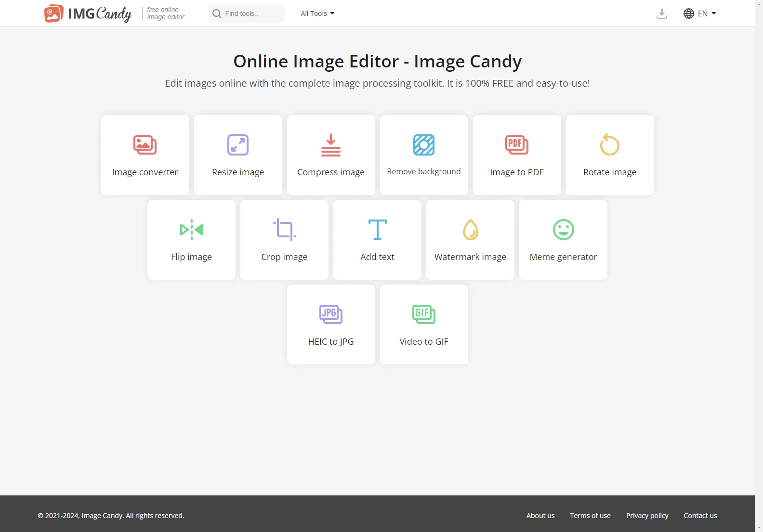Click the Image to PDF label
The height and width of the screenshot is (532, 763).
pos(517,172)
